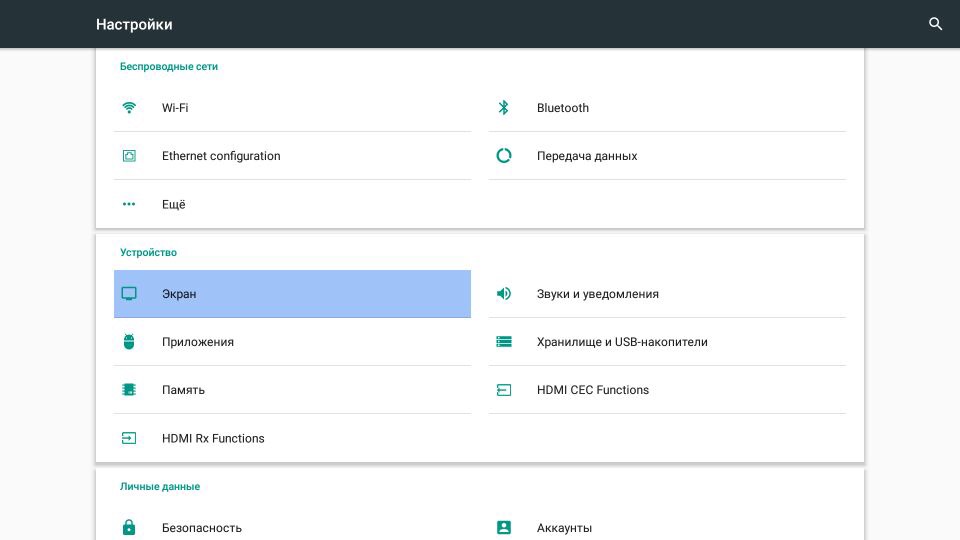Open Хранилище и USB-накопители entry
Screen dimensions: 960x540
[x=621, y=342]
